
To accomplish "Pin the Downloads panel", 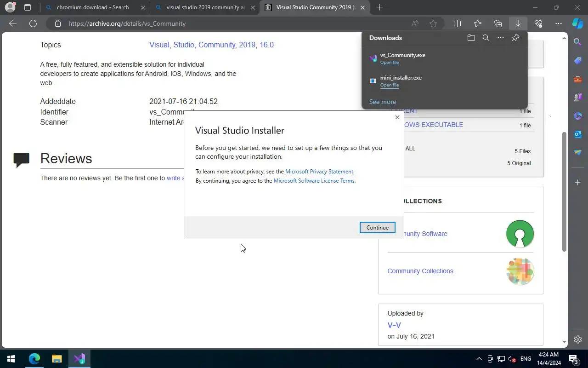I will [515, 38].
